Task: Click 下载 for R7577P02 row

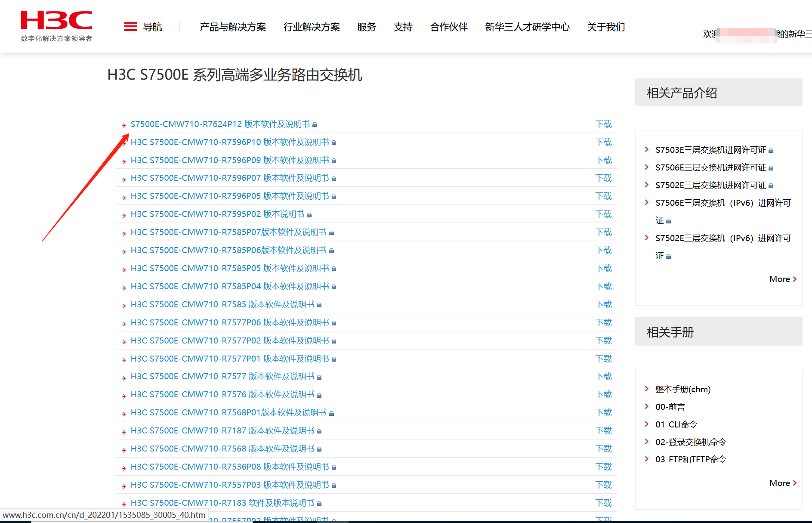Action: 604,341
